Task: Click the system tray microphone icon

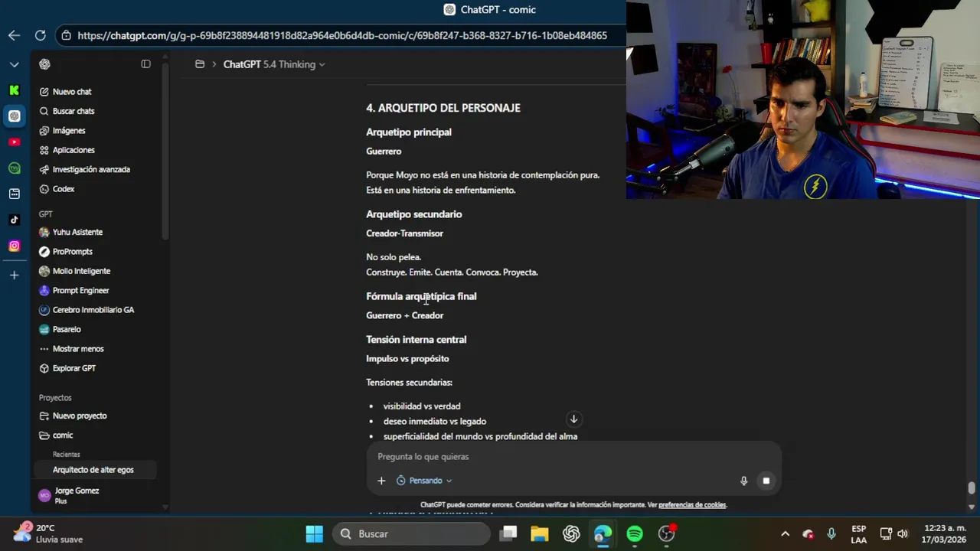Action: pos(831,533)
